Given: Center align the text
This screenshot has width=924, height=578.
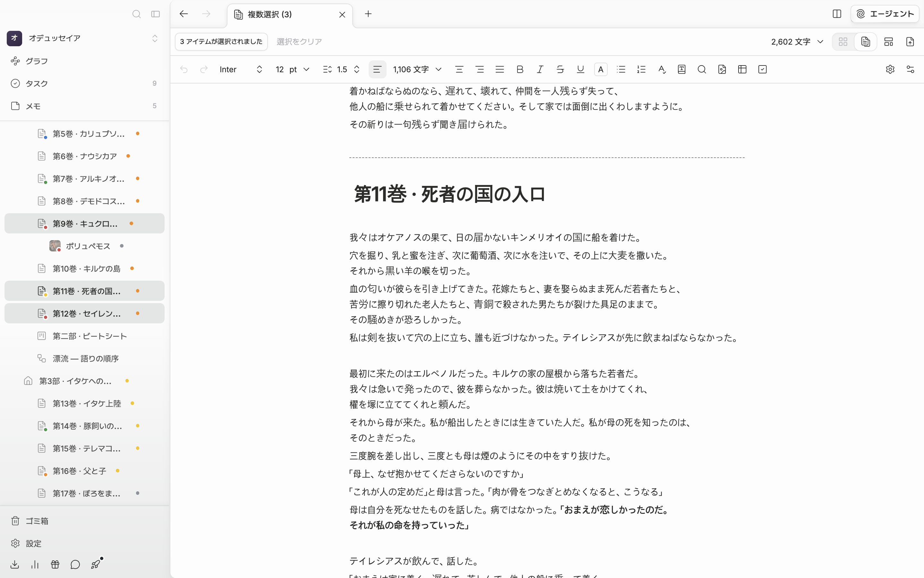Looking at the screenshot, I should click(x=459, y=69).
